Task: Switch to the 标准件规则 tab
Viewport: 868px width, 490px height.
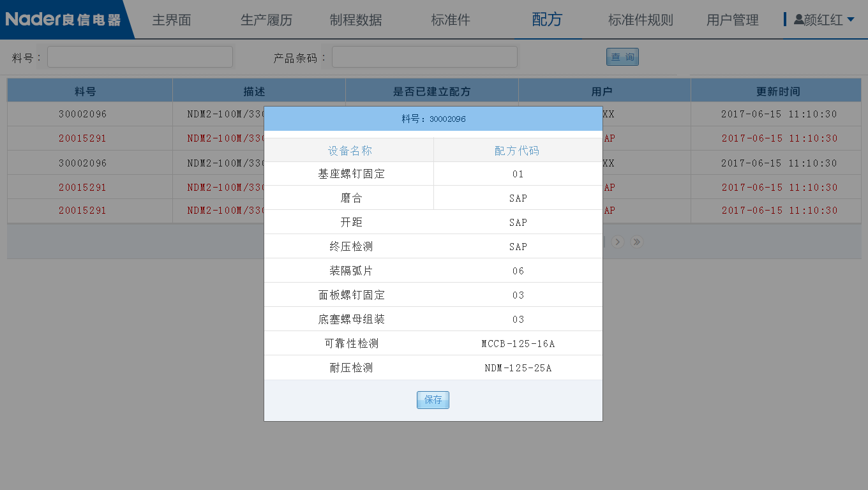Action: (640, 20)
